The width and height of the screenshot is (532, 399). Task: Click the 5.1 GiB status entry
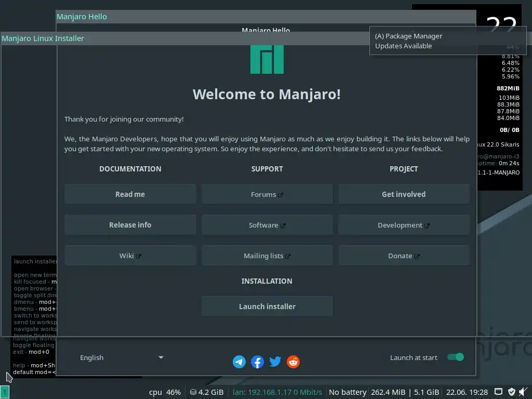[427, 392]
